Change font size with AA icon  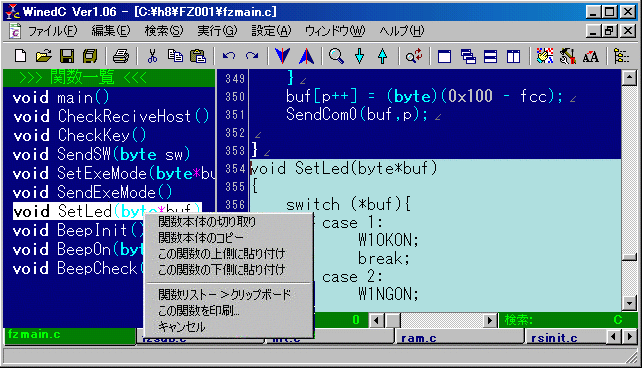[590, 56]
